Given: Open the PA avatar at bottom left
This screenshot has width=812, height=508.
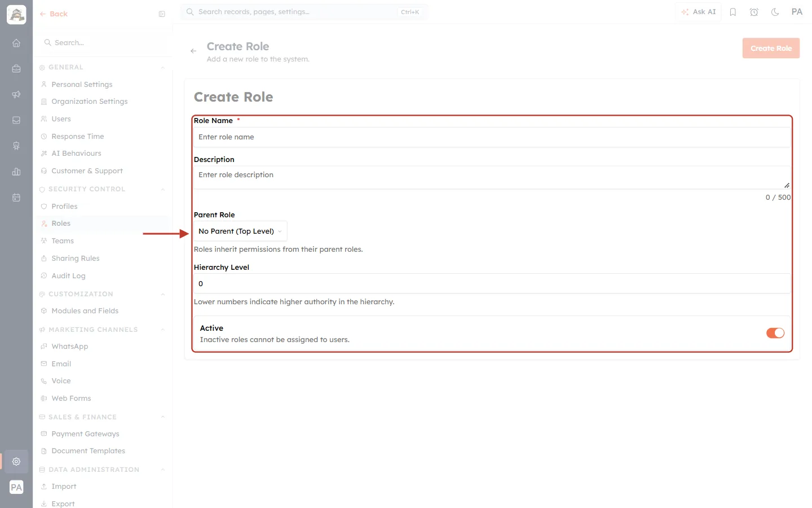Looking at the screenshot, I should 16,487.
